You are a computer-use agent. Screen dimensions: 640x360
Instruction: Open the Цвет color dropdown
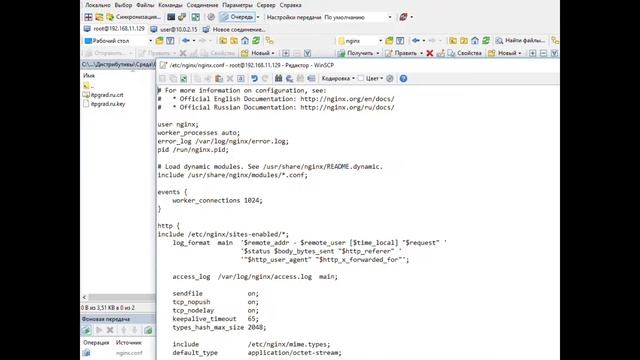pos(371,78)
